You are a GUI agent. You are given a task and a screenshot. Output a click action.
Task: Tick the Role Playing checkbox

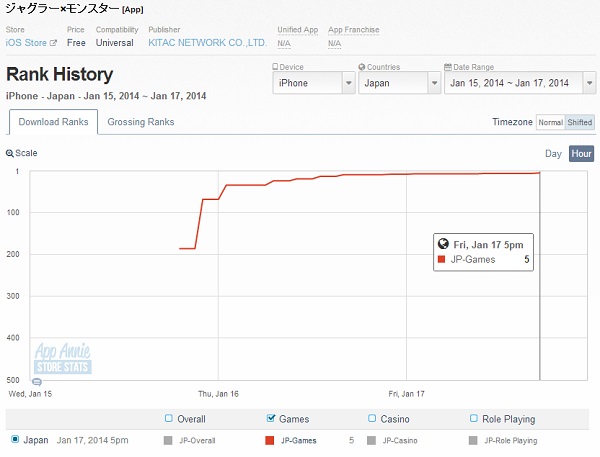click(x=473, y=418)
